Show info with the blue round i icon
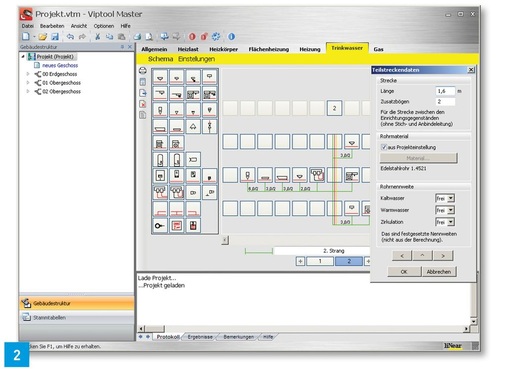Image resolution: width=506 pixels, height=369 pixels. [231, 36]
